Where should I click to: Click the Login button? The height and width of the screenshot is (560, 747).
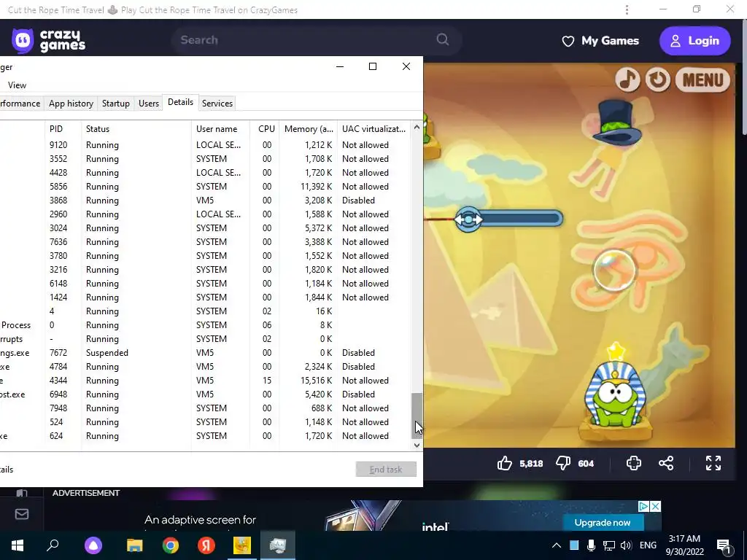pos(694,41)
